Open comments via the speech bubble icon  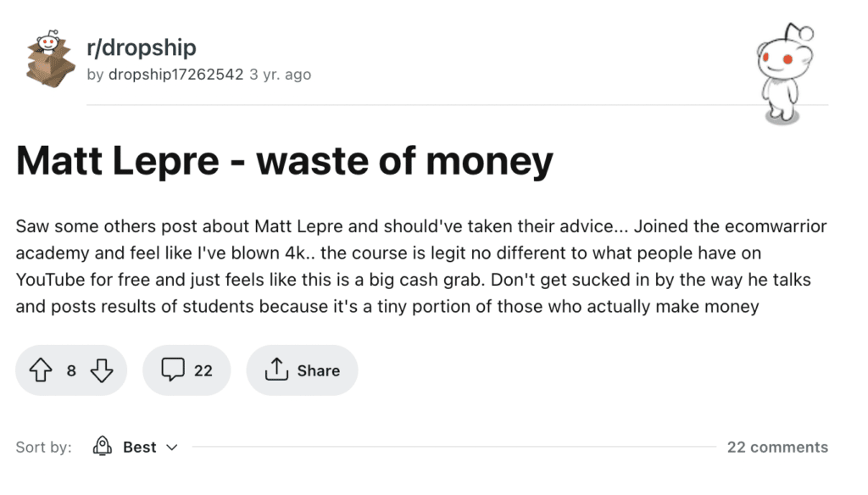pyautogui.click(x=172, y=370)
